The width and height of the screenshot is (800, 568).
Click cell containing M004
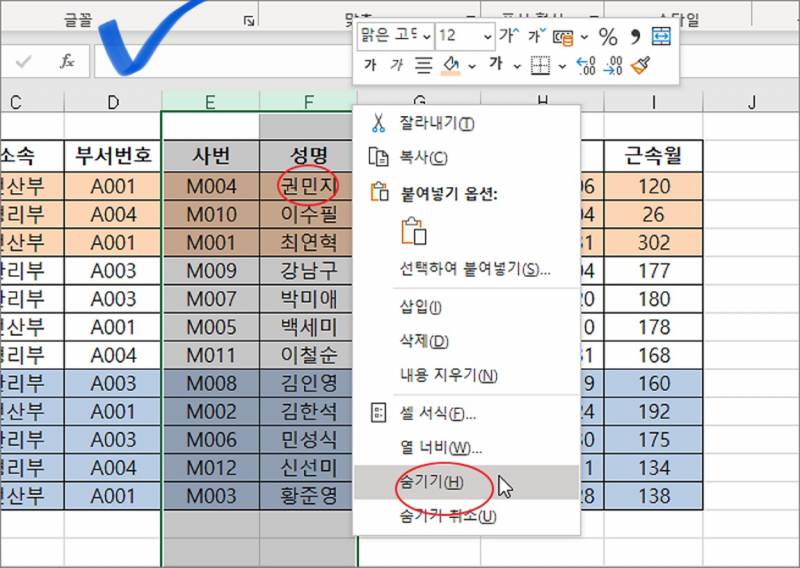(211, 186)
